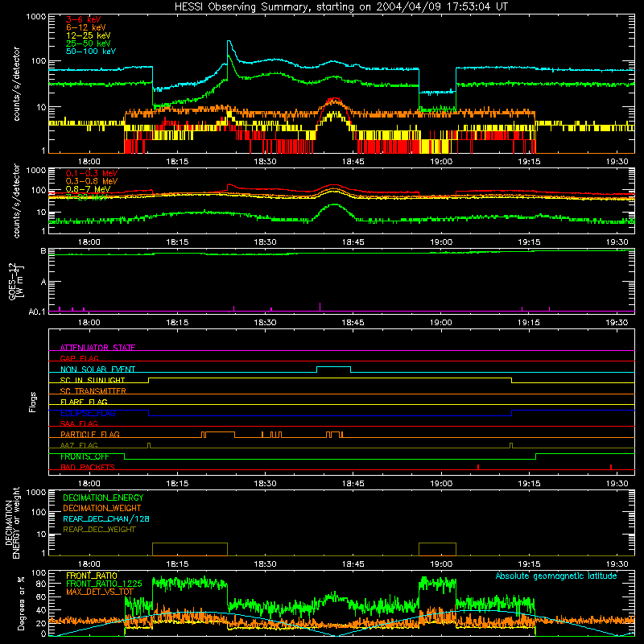
Task: Click the FRONT_RATIO_1225 legend label
Action: (104, 584)
